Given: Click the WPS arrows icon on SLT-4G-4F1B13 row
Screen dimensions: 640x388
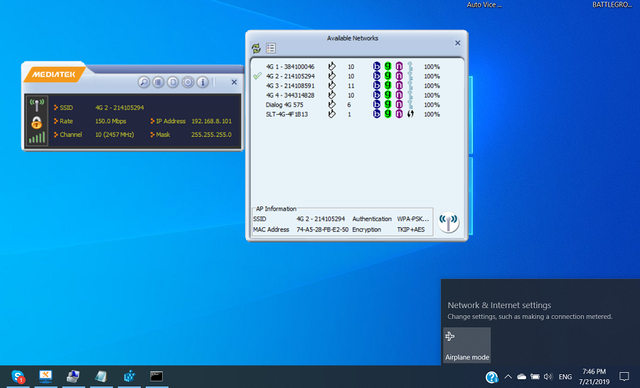Looking at the screenshot, I should click(410, 114).
